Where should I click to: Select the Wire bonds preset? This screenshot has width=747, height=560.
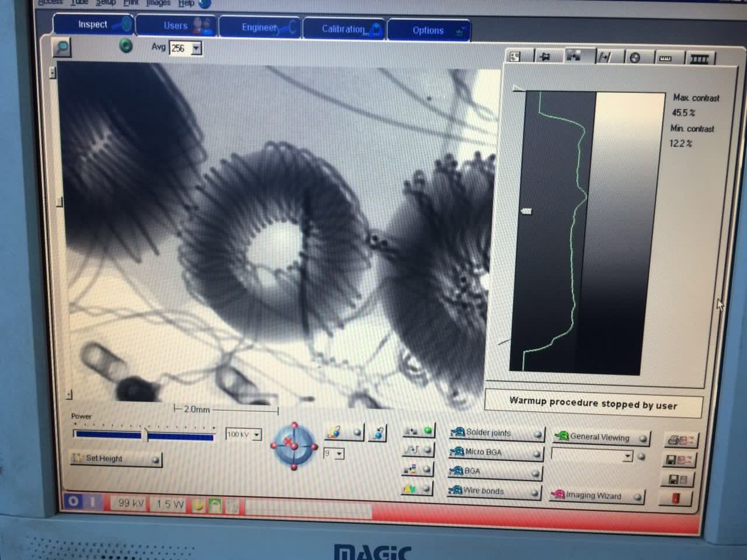tap(494, 491)
